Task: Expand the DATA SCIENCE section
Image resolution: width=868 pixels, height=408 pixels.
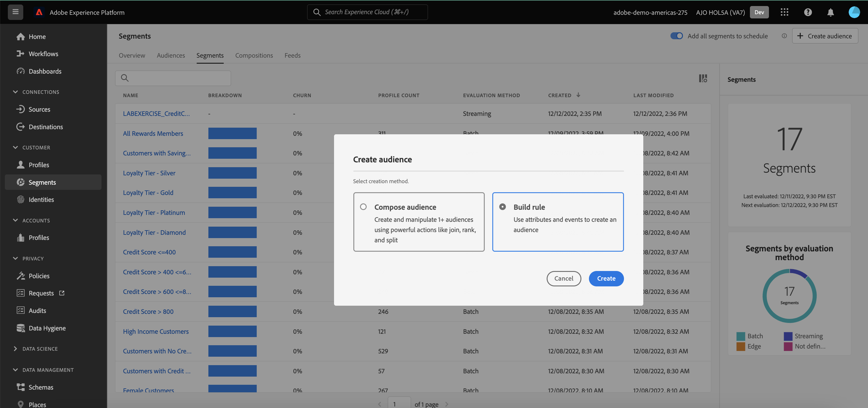Action: coord(15,349)
